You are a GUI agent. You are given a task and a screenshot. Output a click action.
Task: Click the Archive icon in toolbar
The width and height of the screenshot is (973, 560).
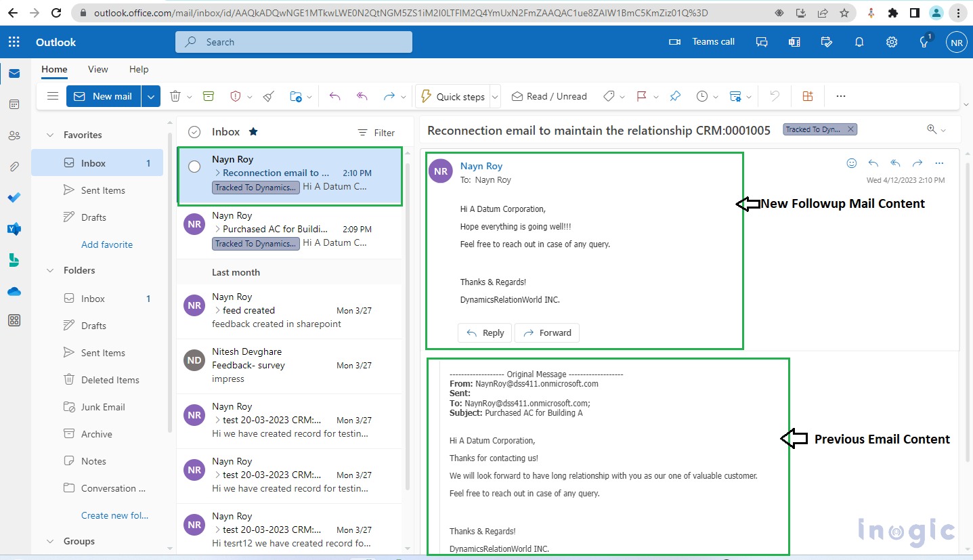(209, 97)
